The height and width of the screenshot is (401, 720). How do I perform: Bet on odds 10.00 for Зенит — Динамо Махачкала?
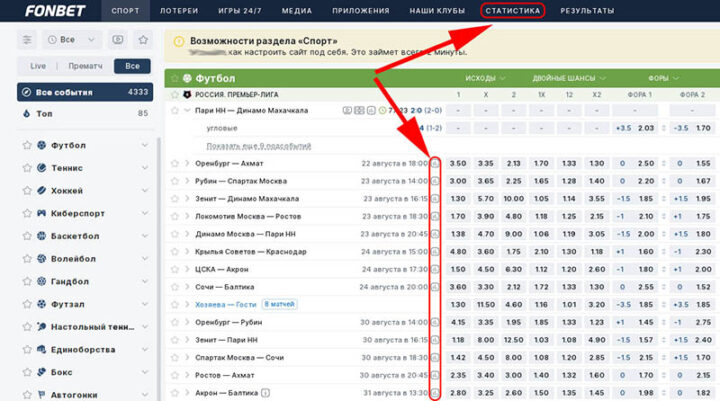[513, 199]
